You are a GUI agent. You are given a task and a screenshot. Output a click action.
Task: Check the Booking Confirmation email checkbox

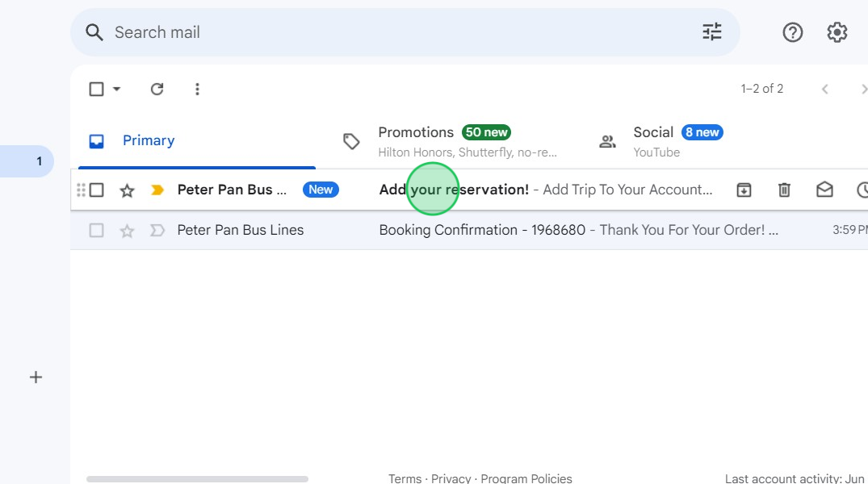click(x=97, y=231)
